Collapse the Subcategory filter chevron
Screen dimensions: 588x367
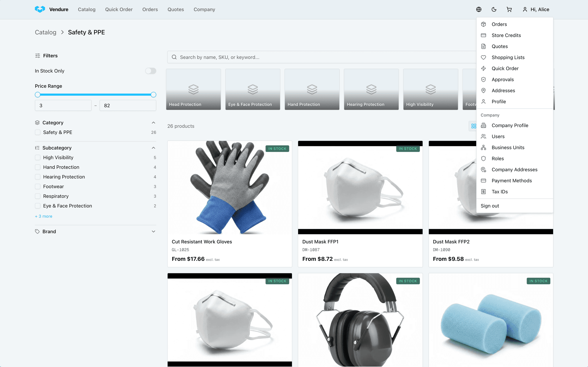pos(153,148)
